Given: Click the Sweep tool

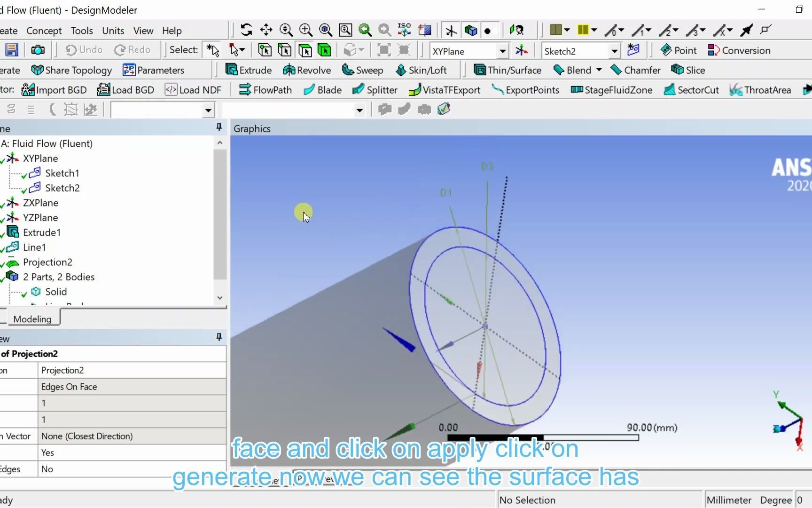Looking at the screenshot, I should point(362,70).
